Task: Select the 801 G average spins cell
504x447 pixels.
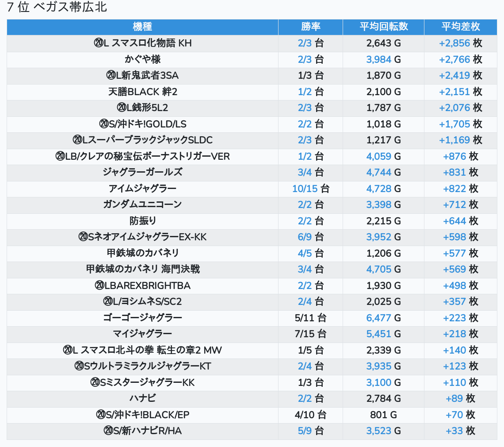Action: [x=383, y=415]
